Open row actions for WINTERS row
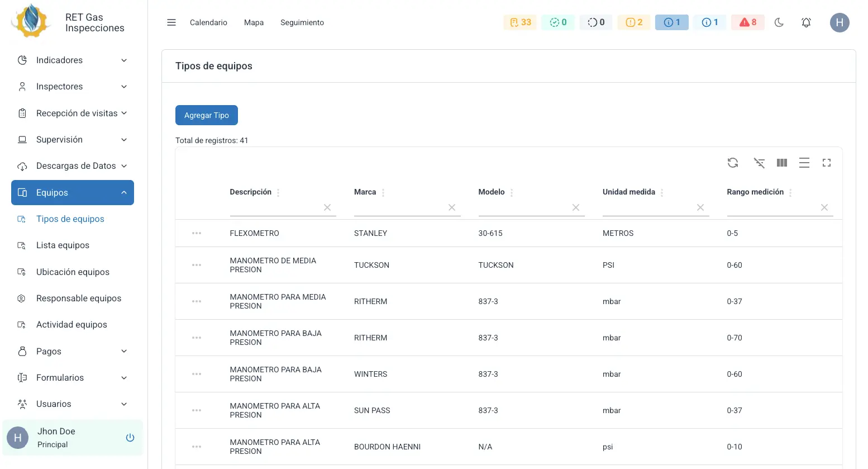 click(x=197, y=374)
